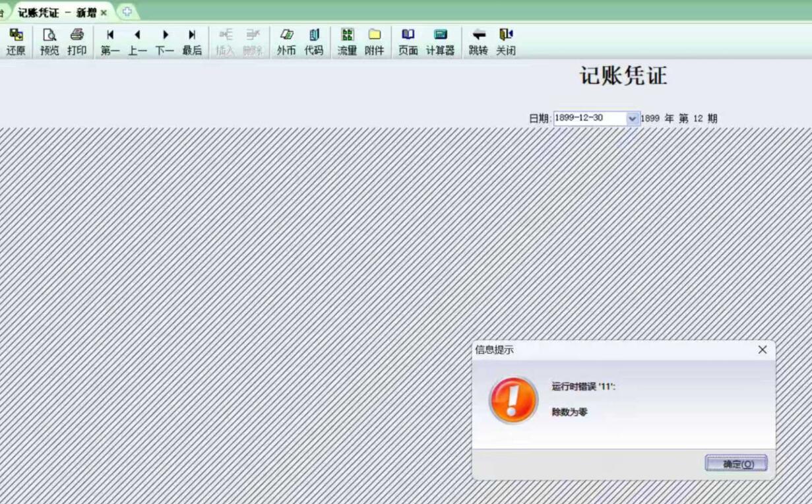
Task: Click the date field showing 1899-12-30
Action: pos(588,119)
